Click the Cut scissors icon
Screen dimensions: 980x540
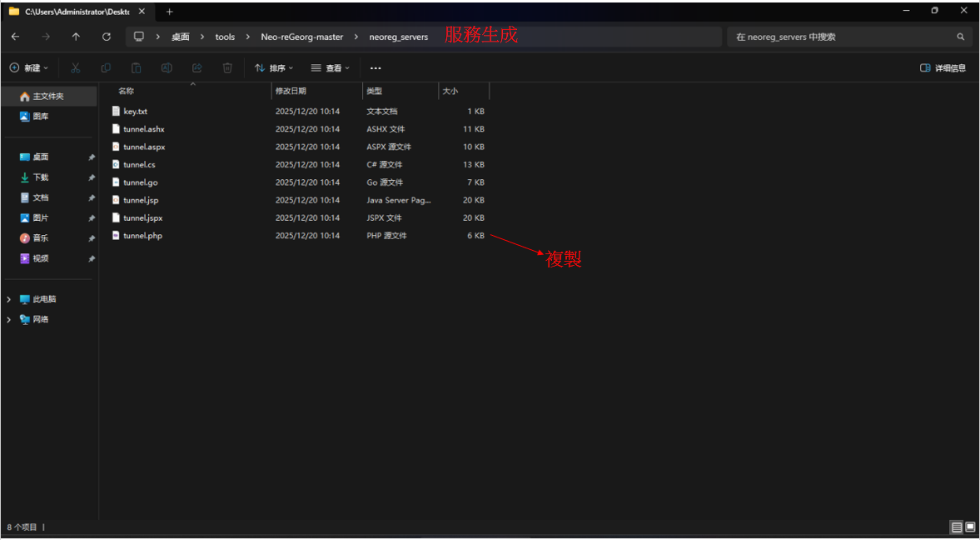point(76,67)
